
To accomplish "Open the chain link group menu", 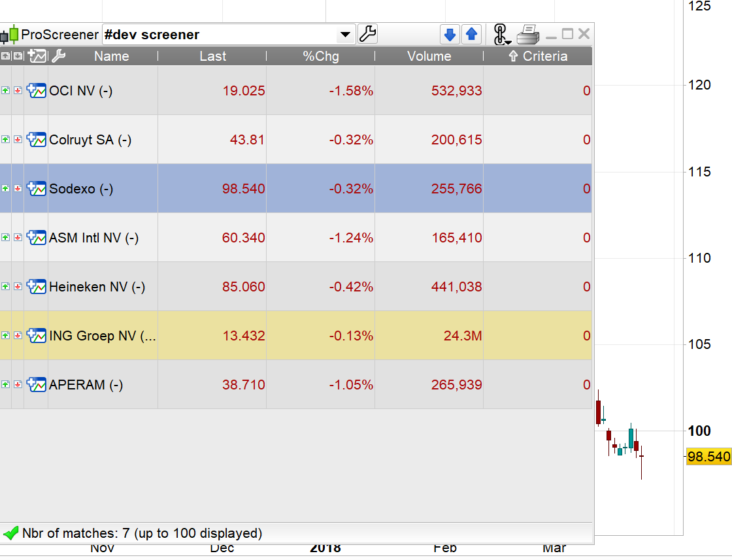I will tap(501, 34).
